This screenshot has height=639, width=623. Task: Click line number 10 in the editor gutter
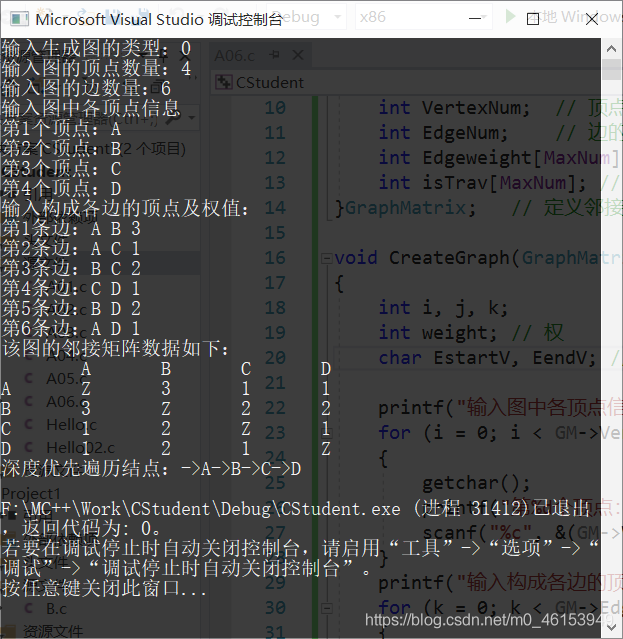[275, 108]
